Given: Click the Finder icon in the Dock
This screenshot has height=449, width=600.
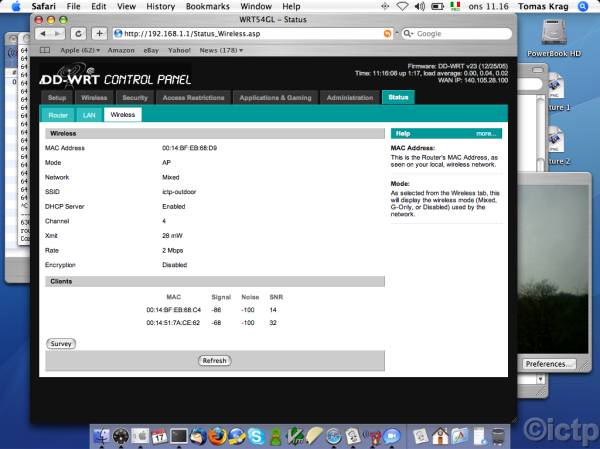Looking at the screenshot, I should (x=100, y=436).
